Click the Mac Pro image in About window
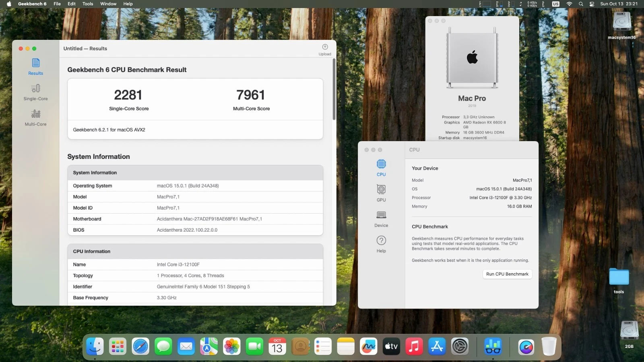 (472, 58)
